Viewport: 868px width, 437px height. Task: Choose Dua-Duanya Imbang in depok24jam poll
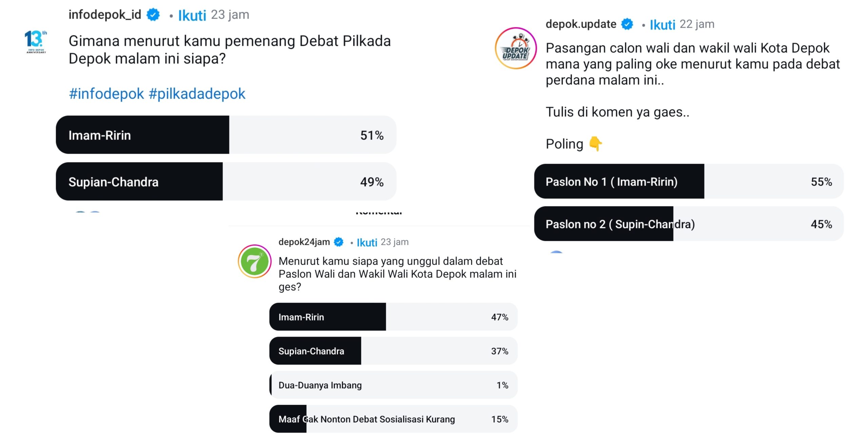393,385
